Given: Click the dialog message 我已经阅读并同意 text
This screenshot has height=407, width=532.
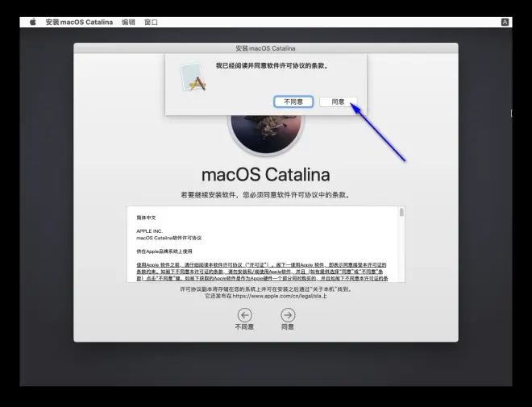Looking at the screenshot, I should (272, 66).
